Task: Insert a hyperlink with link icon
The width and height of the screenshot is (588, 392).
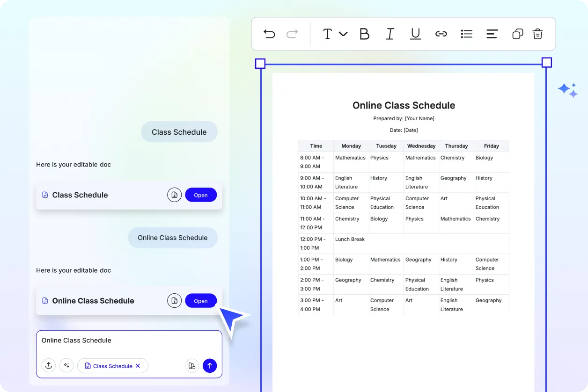Action: pyautogui.click(x=441, y=34)
